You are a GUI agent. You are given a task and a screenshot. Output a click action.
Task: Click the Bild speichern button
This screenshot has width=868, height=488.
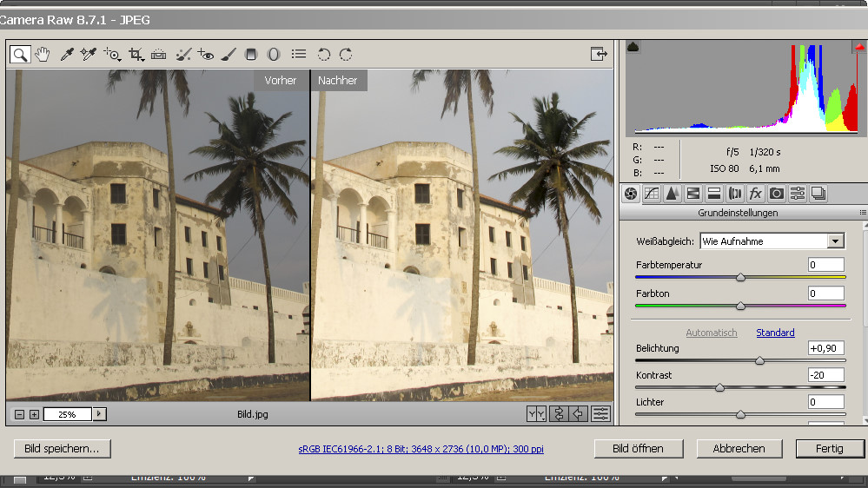[x=62, y=449]
